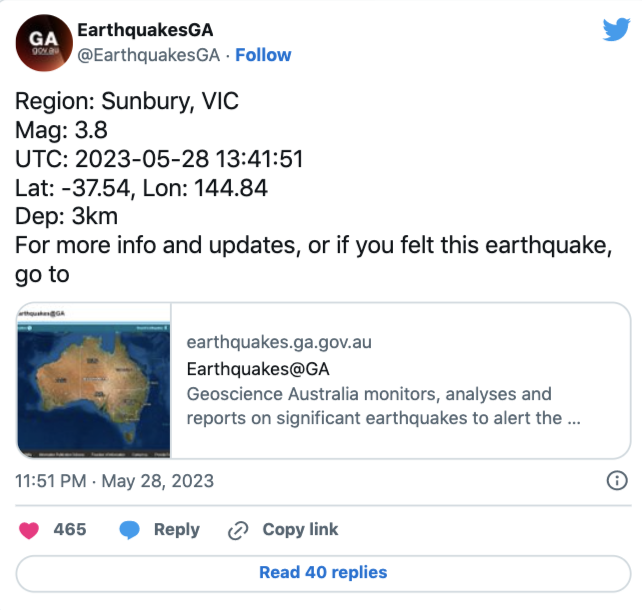The height and width of the screenshot is (610, 642).
Task: Click the Earthquakes@GA card title
Action: coord(258,369)
